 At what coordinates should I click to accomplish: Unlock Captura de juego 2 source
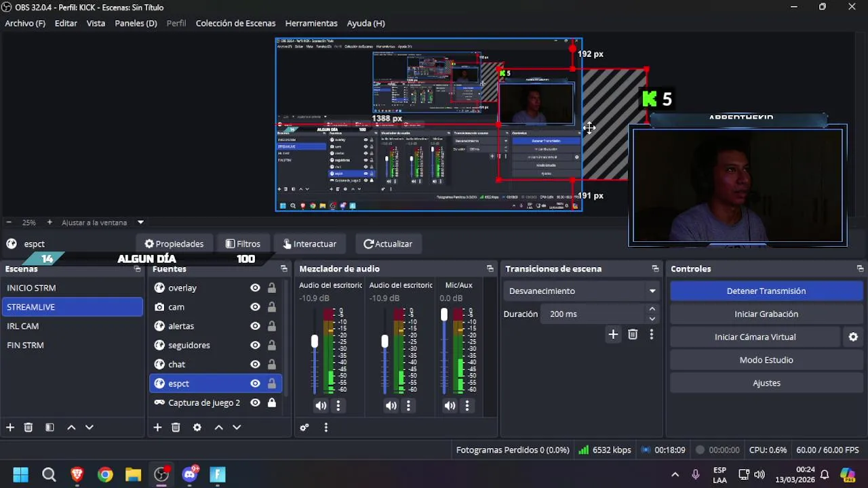[271, 403]
